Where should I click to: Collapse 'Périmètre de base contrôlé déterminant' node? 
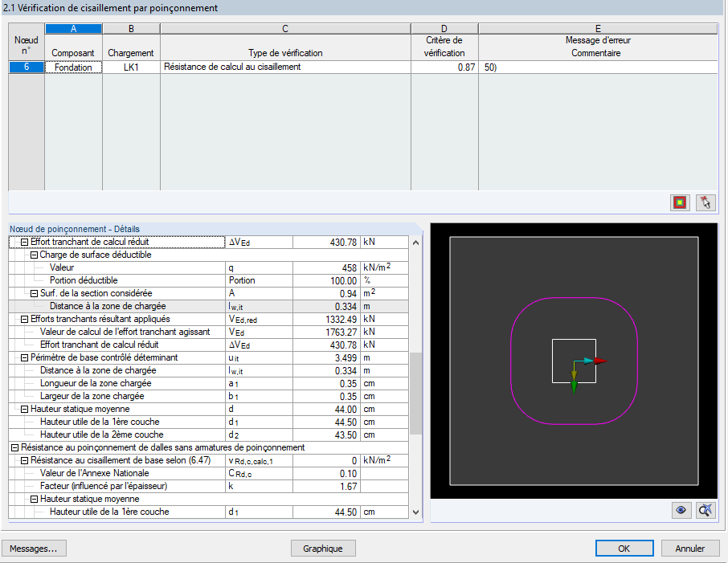25,357
